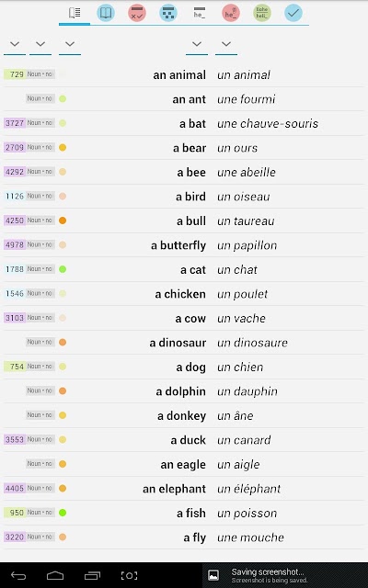The image size is (368, 588).
Task: Expand the first filter dropdown above ranks
Action: [15, 45]
